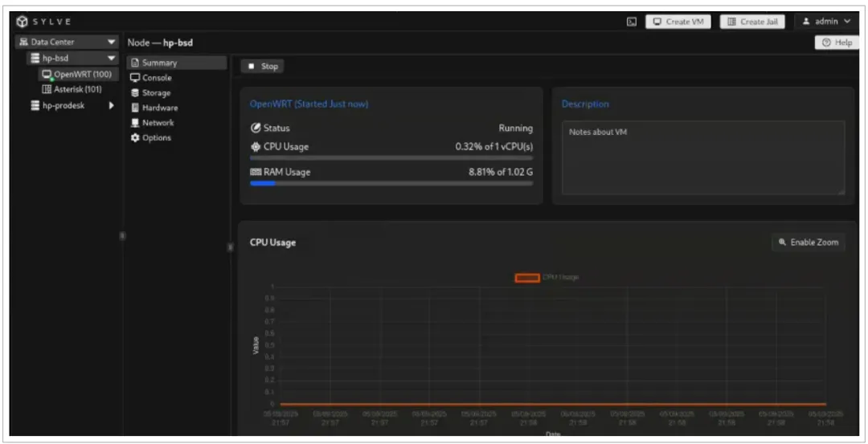868x444 pixels.
Task: Click the '8.81% of 1.02 G' value
Action: (501, 172)
